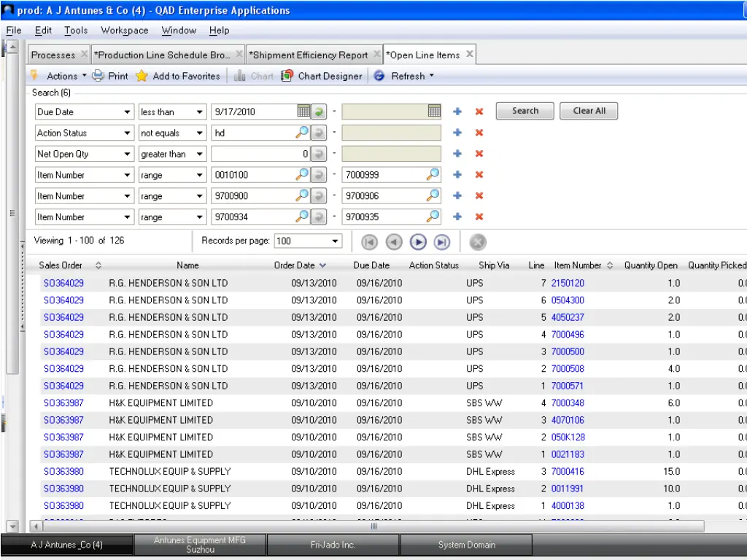Screen dimensions: 747x560
Task: Remove the Item Number 0010100 range criterion
Action: (479, 174)
